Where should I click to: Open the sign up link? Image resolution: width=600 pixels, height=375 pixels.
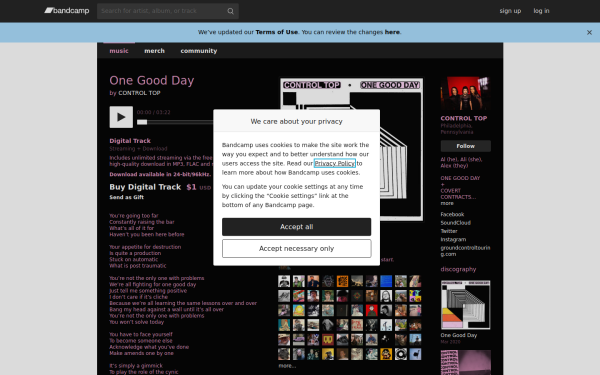[x=510, y=11]
